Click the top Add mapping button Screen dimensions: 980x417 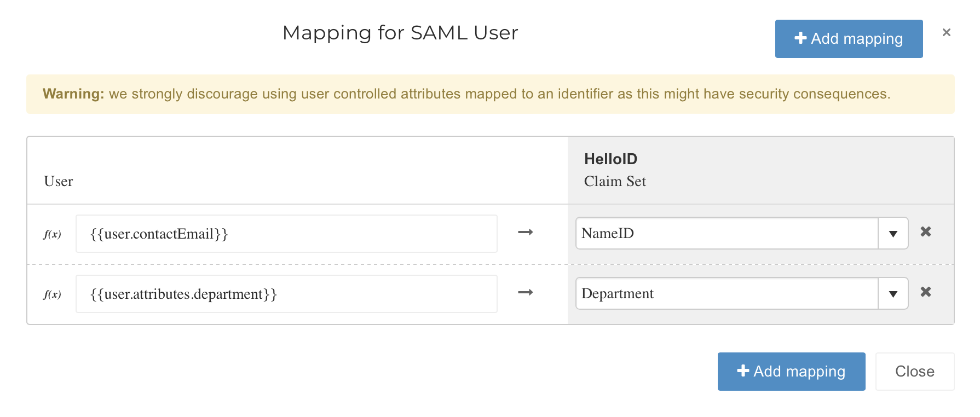point(849,39)
